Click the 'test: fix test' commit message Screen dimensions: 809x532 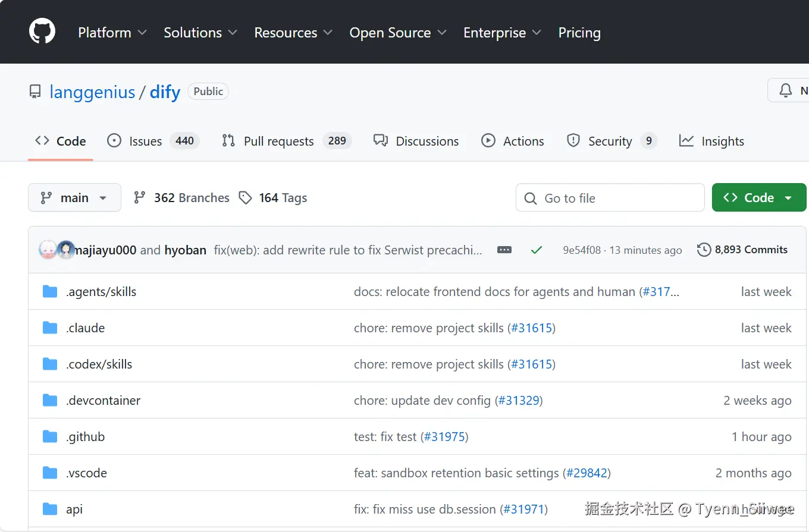click(385, 436)
